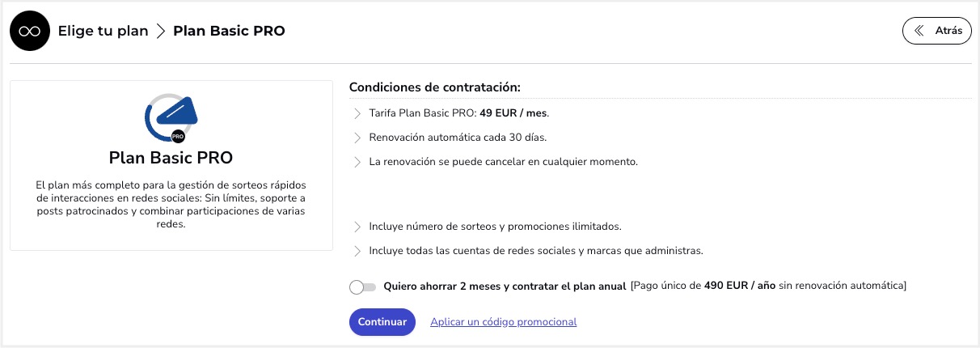980x348 pixels.
Task: Click the Plan Basic PRO card title
Action: 171,157
